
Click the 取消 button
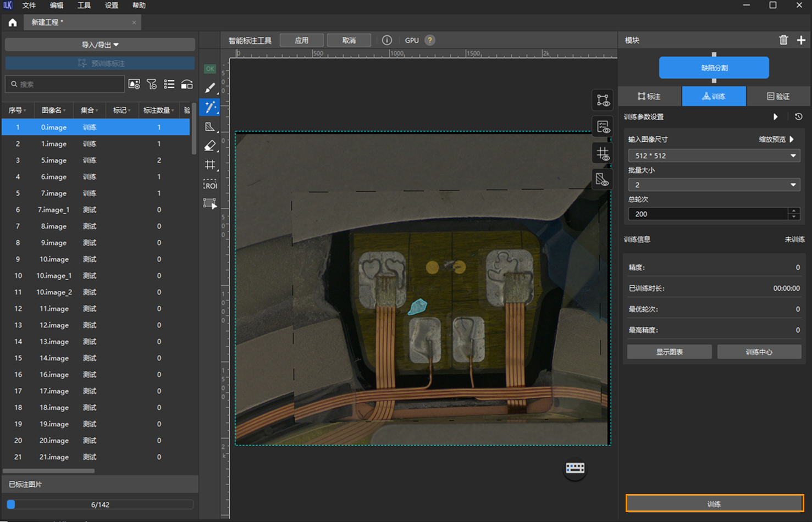pos(349,40)
